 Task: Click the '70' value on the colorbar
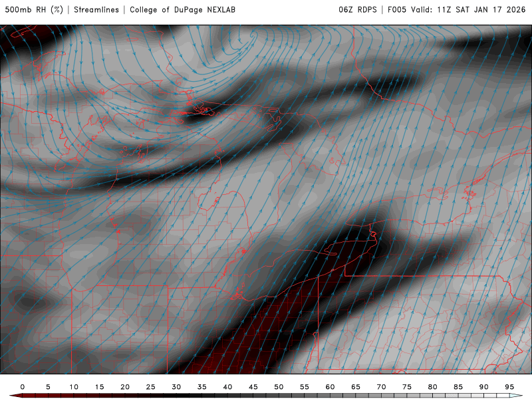pyautogui.click(x=381, y=387)
